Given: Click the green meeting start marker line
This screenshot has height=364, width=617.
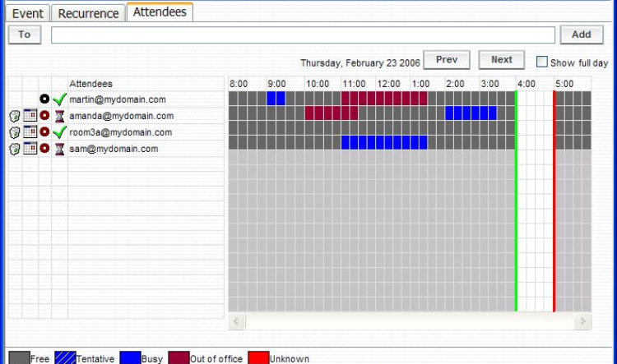Looking at the screenshot, I should click(x=517, y=200).
